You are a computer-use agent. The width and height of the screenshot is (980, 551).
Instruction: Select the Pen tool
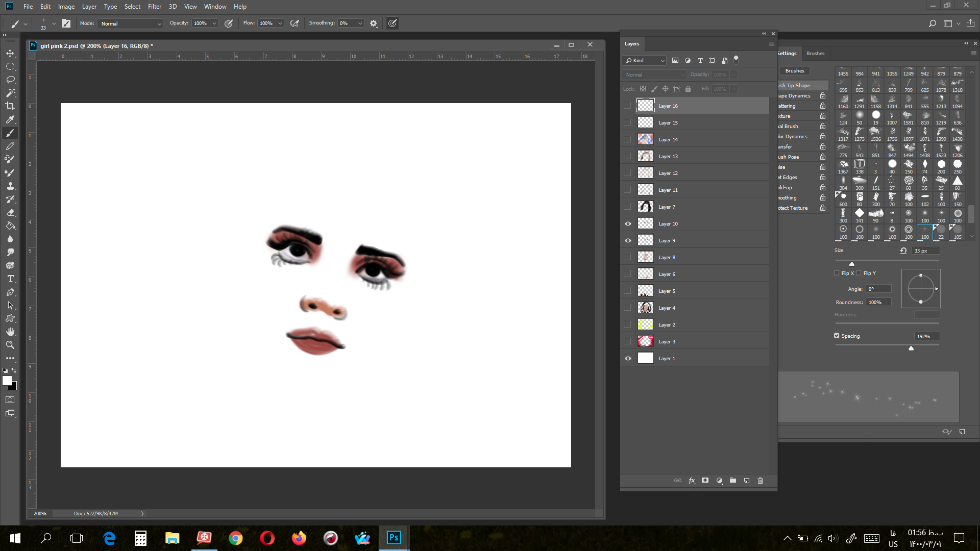tap(10, 292)
